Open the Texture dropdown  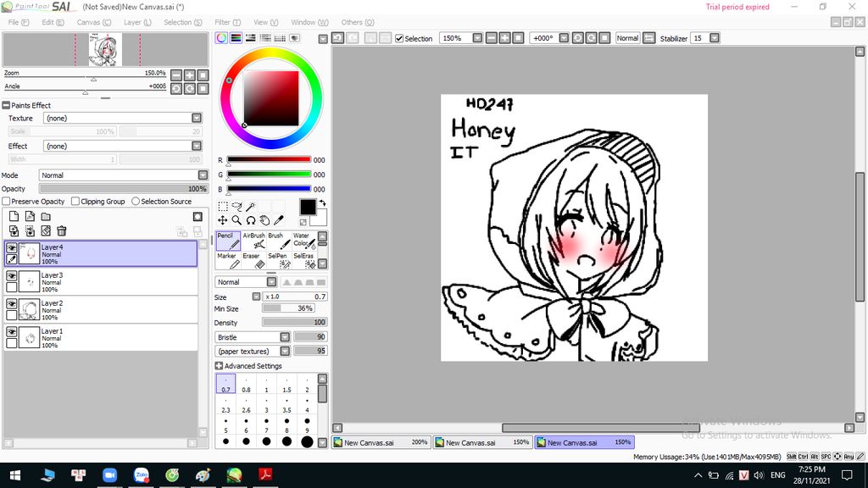click(x=197, y=118)
